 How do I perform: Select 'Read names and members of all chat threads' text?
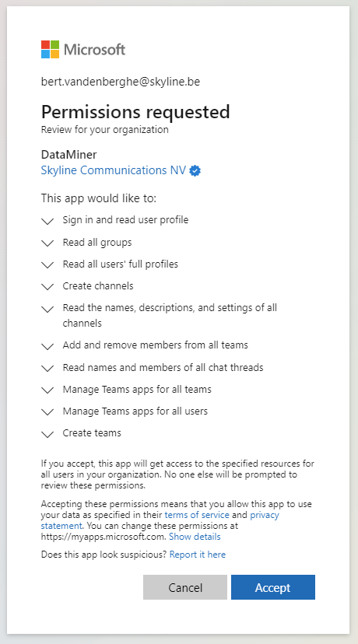pyautogui.click(x=163, y=367)
